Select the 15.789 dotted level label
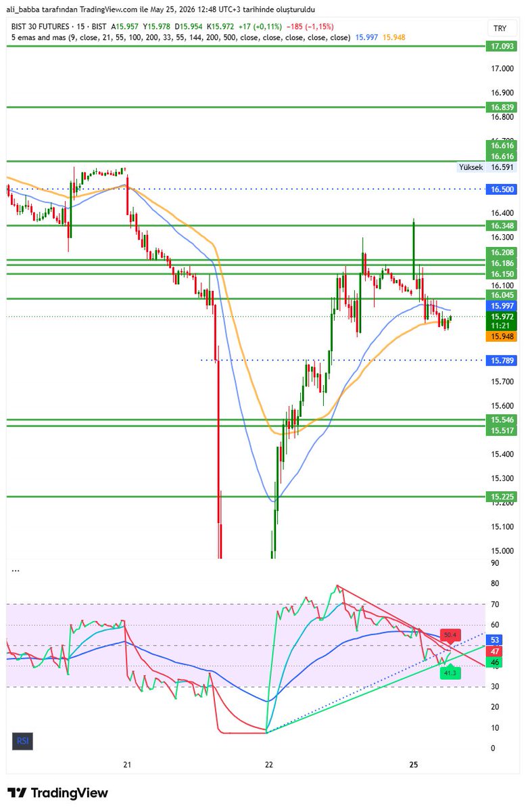This screenshot has width=526, height=812. [501, 361]
